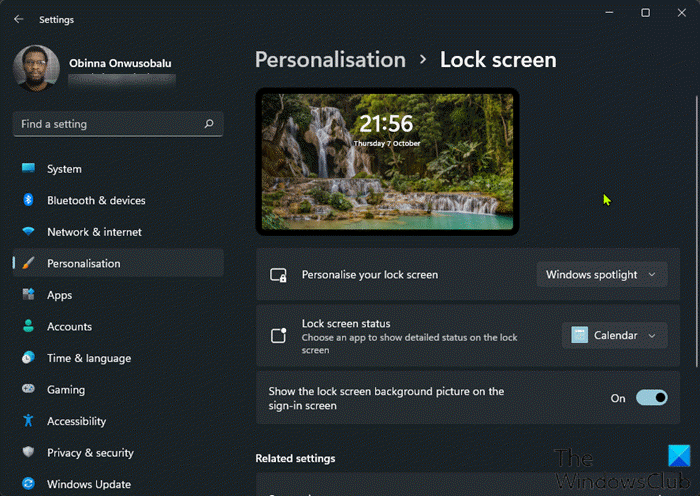
Task: Click the Find a setting search box
Action: point(118,124)
